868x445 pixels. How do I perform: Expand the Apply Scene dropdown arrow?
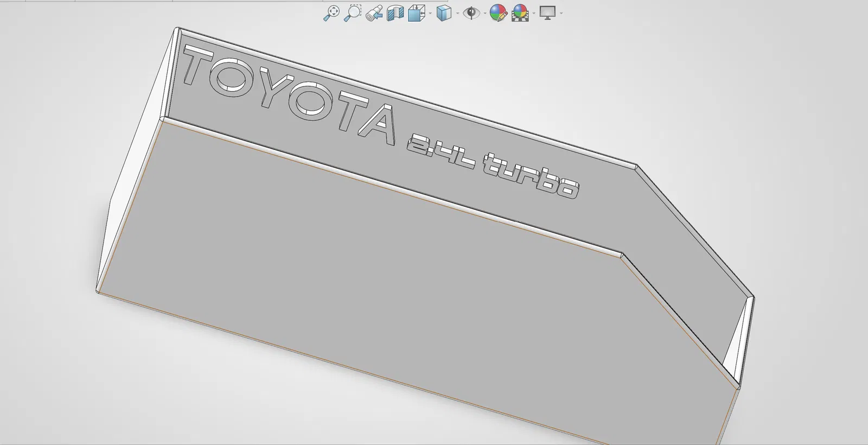coord(534,14)
